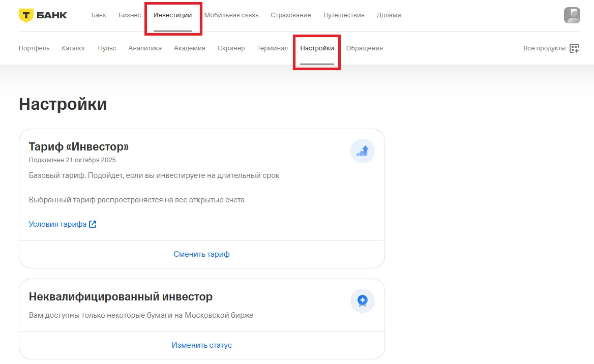Click Сменить тариф button
594x364 pixels.
[201, 254]
